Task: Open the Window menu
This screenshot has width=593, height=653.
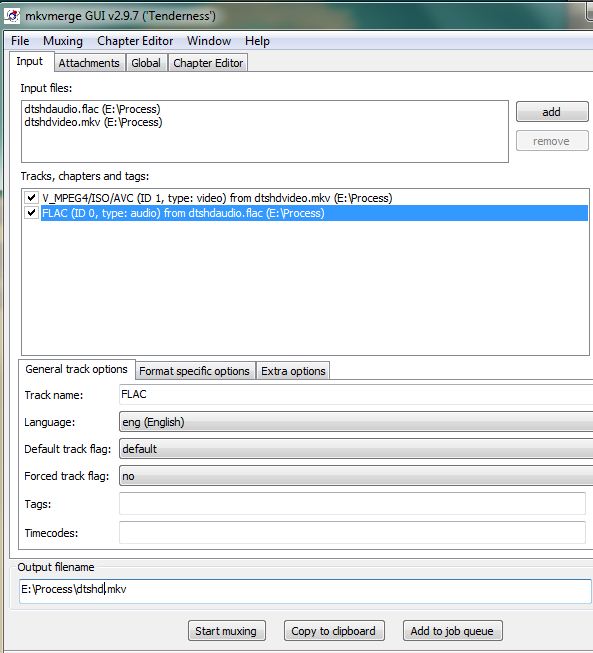Action: coord(209,41)
